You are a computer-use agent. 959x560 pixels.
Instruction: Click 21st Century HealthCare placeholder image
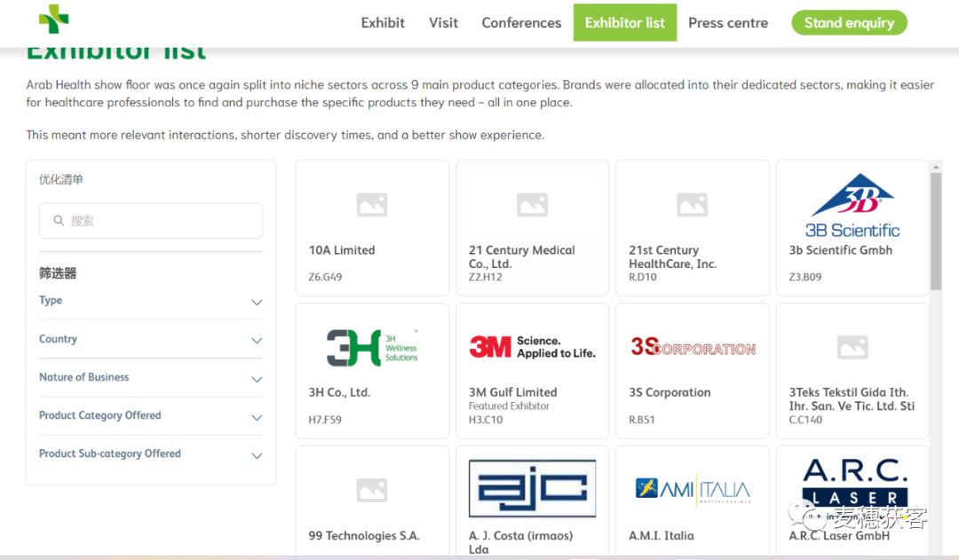pos(693,205)
